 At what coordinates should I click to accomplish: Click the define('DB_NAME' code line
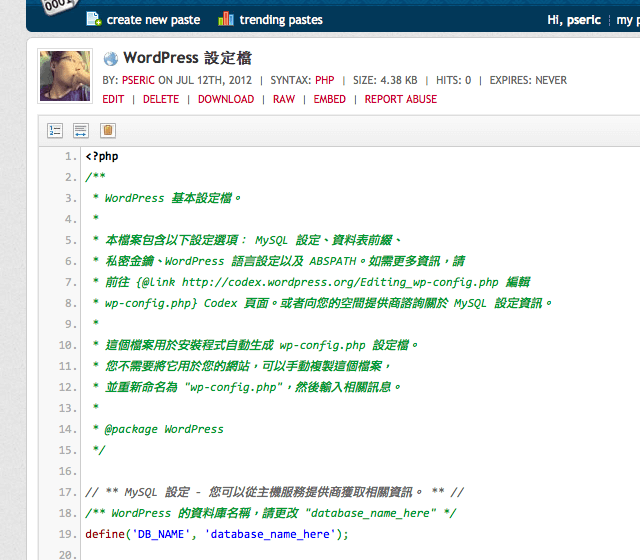coord(217,534)
